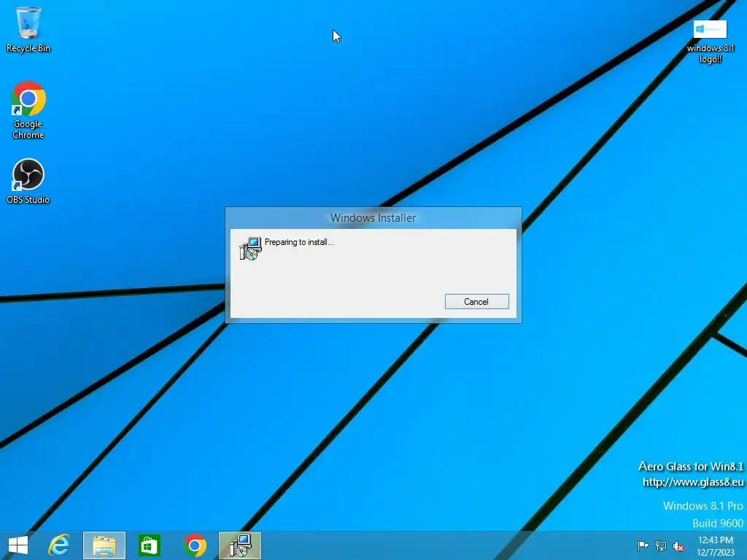Click the installer package icon in dialog
This screenshot has height=560, width=747.
tap(250, 248)
